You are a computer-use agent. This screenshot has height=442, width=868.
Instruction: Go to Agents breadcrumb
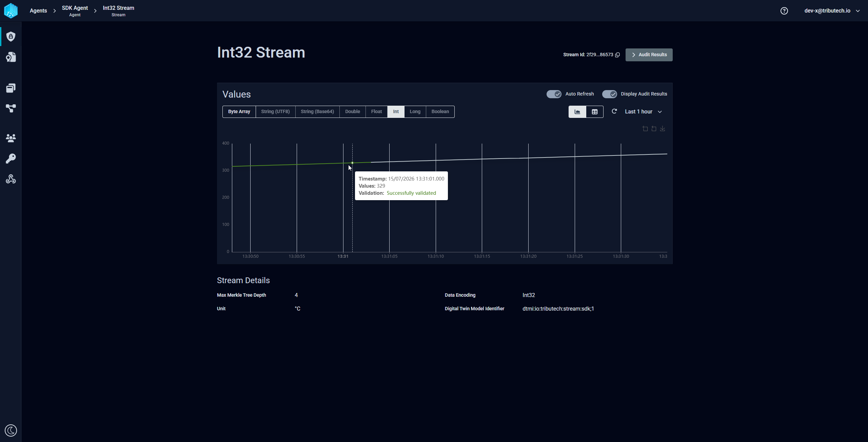pyautogui.click(x=38, y=11)
